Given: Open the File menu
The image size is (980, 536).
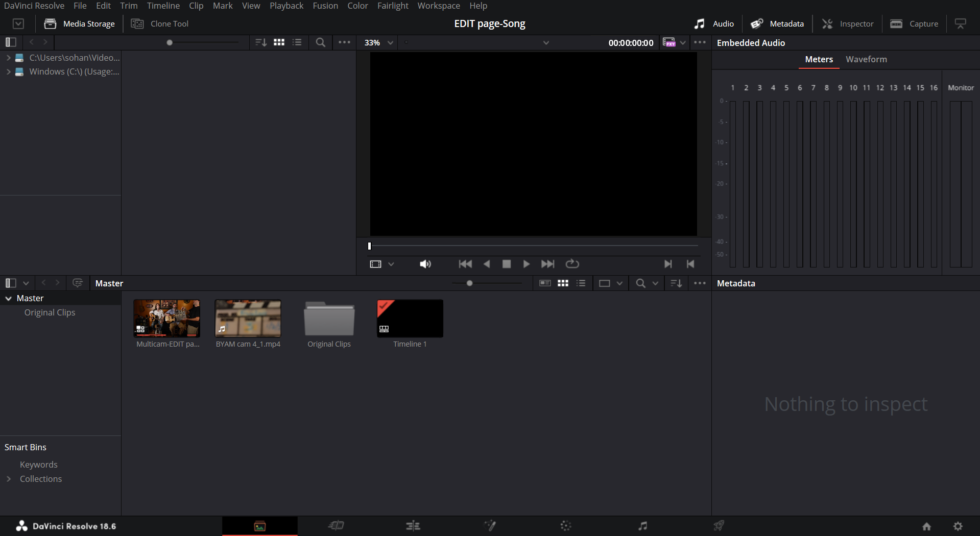Looking at the screenshot, I should click(80, 6).
